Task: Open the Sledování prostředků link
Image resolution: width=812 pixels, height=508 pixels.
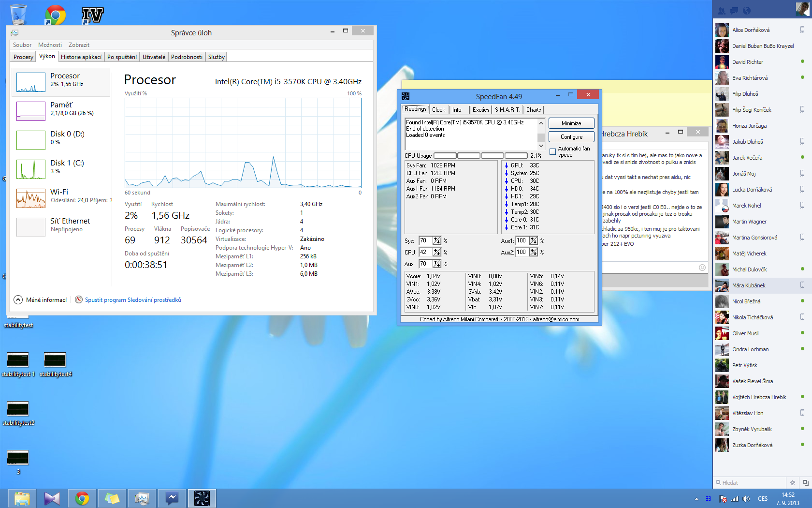Action: (133, 300)
